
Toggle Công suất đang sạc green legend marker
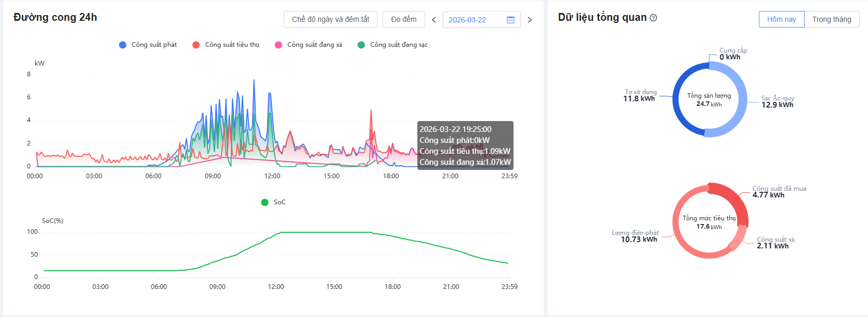(x=361, y=45)
